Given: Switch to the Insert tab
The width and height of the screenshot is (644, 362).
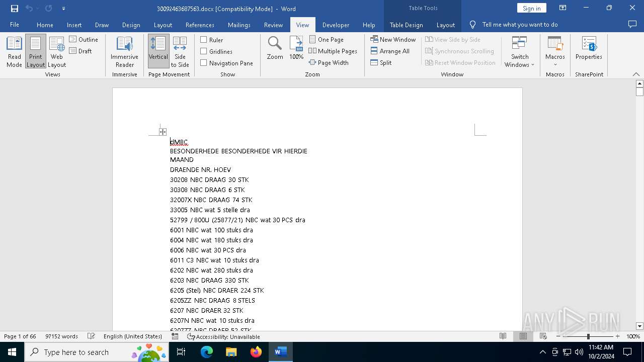Looking at the screenshot, I should (74, 25).
